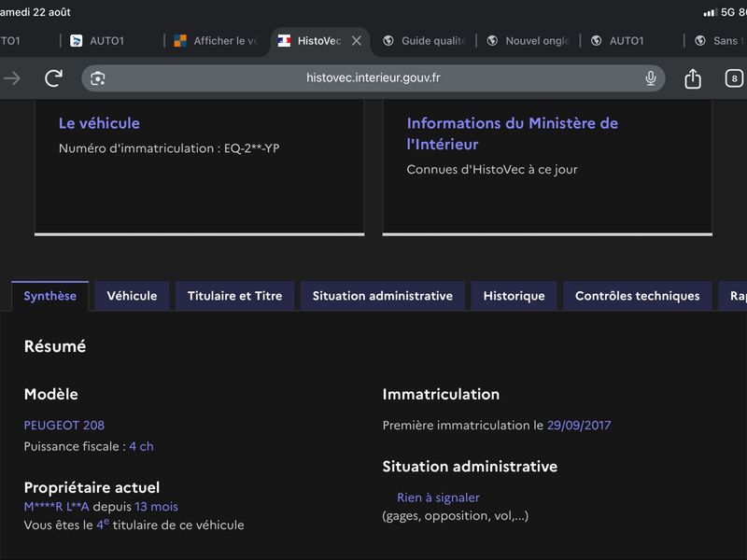Screen dimensions: 747x560
Task: Show all 8 open tabs
Action: [734, 78]
